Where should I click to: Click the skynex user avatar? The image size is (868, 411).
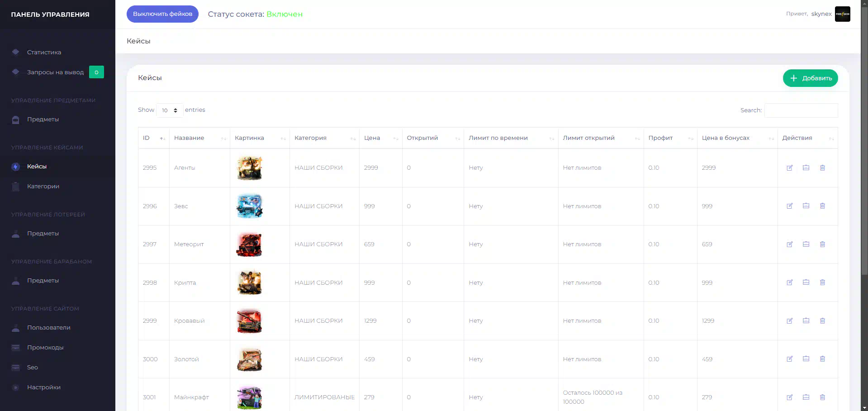[842, 14]
